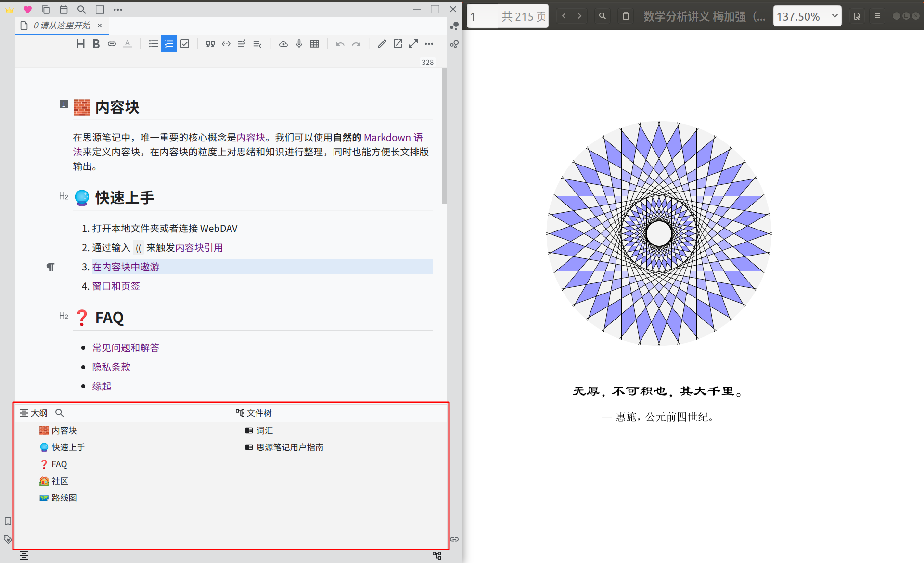Image resolution: width=924 pixels, height=563 pixels.
Task: Open the PDF viewer hamburger menu
Action: [877, 16]
